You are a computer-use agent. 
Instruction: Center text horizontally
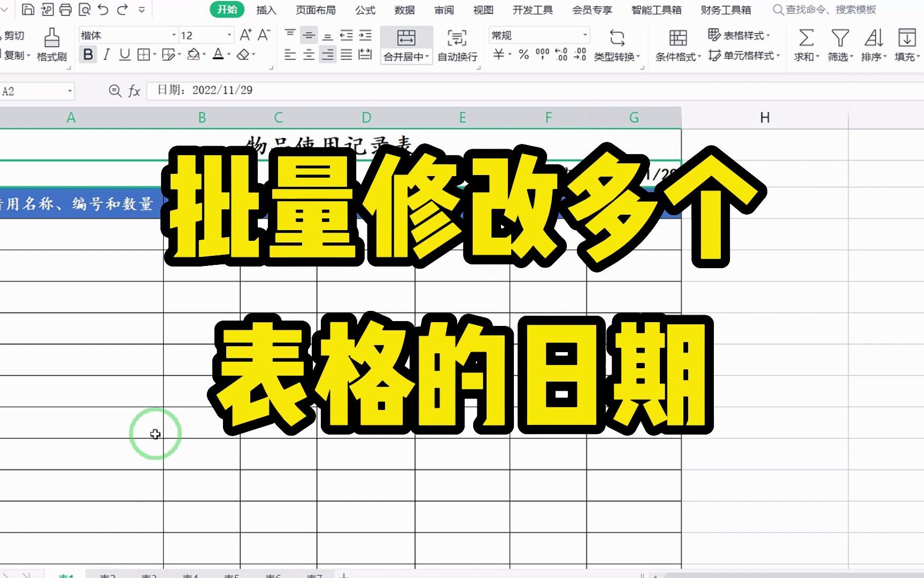click(x=309, y=55)
